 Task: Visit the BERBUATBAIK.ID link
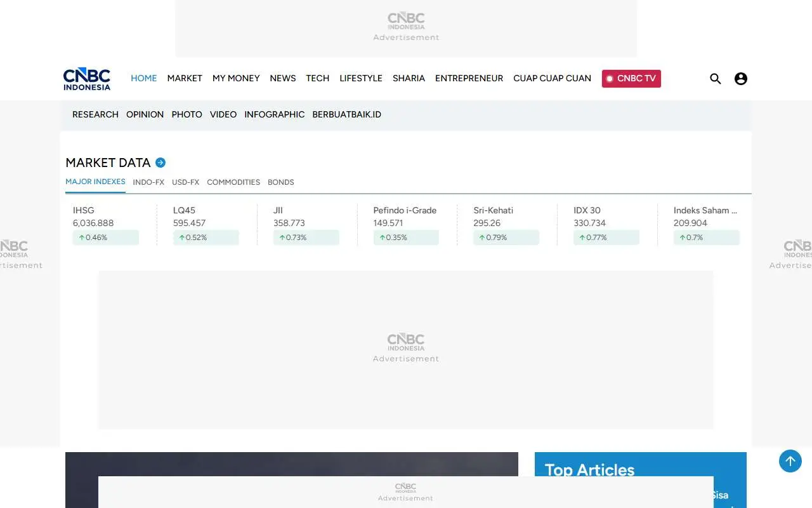[347, 114]
